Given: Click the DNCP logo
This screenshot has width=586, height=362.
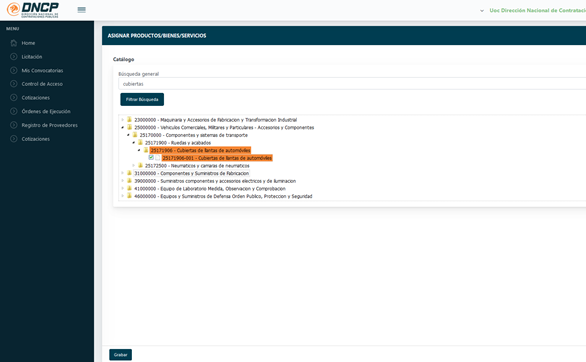Looking at the screenshot, I should 33,10.
